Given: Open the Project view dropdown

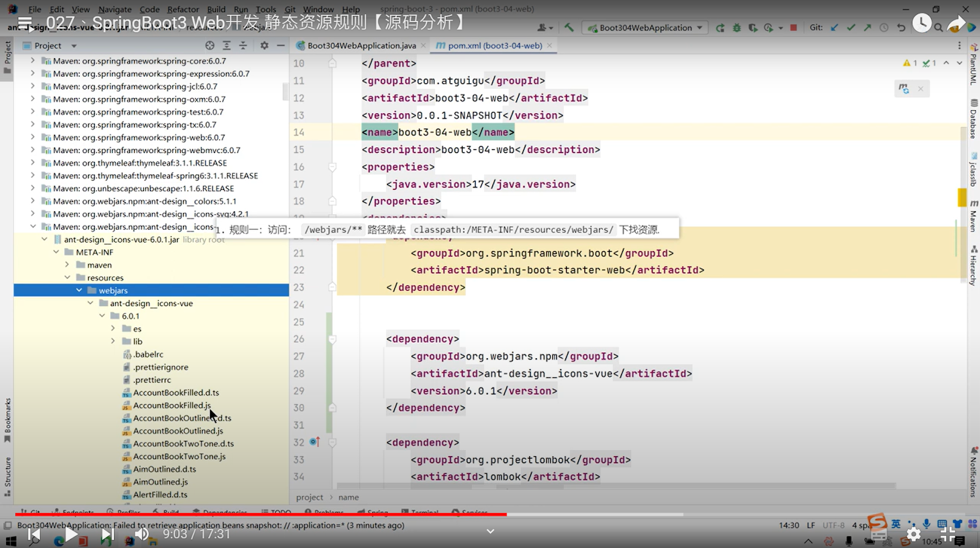Looking at the screenshot, I should click(74, 45).
